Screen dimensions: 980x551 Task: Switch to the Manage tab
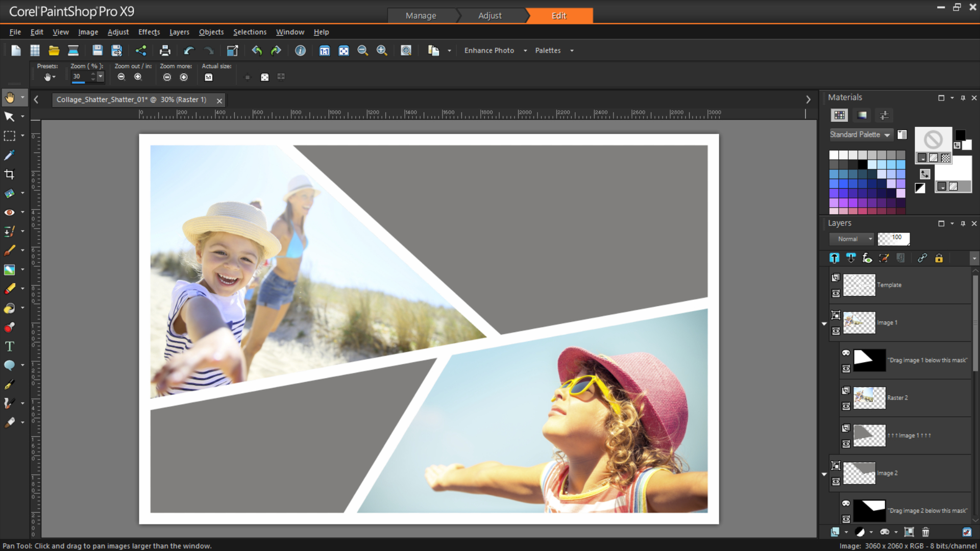click(421, 16)
